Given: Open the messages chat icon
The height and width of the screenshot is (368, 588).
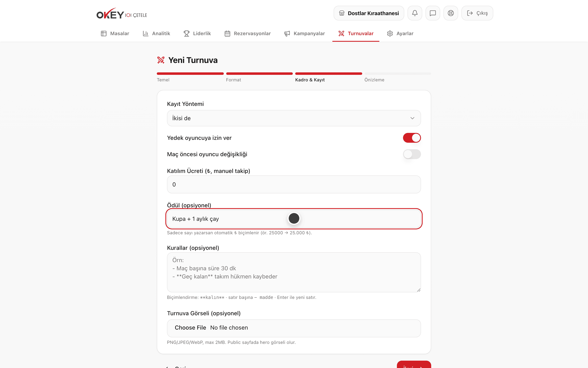Looking at the screenshot, I should [x=433, y=13].
